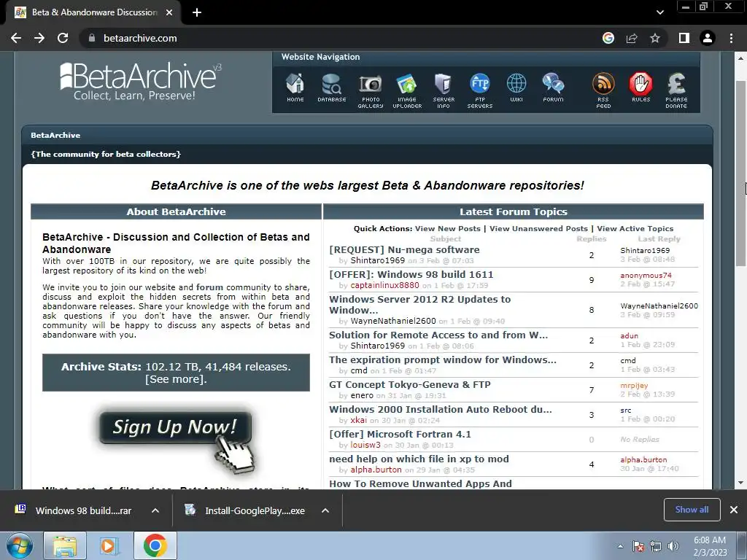Screen dimensions: 747x560
Task: Reload the page
Action: tap(63, 38)
